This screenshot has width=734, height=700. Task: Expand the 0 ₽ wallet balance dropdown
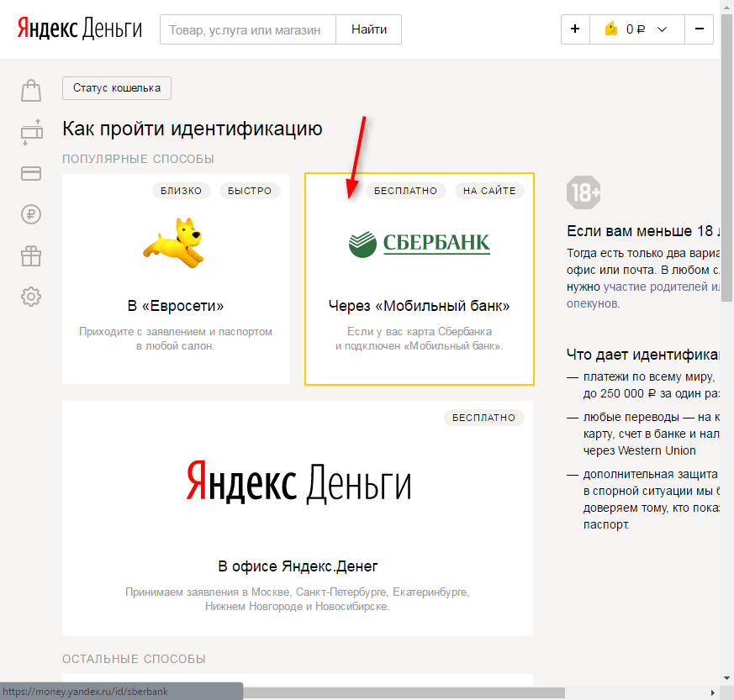pos(661,29)
